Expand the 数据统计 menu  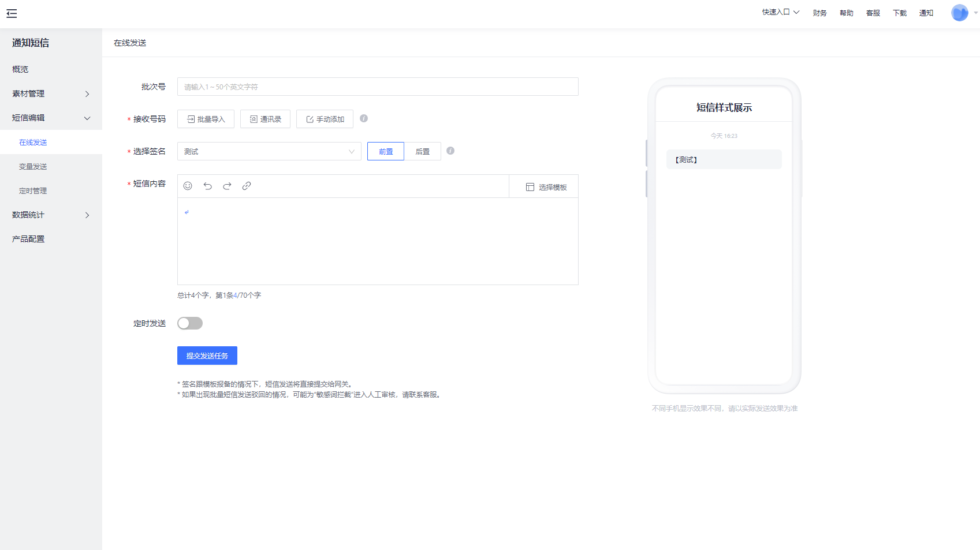[x=51, y=215]
